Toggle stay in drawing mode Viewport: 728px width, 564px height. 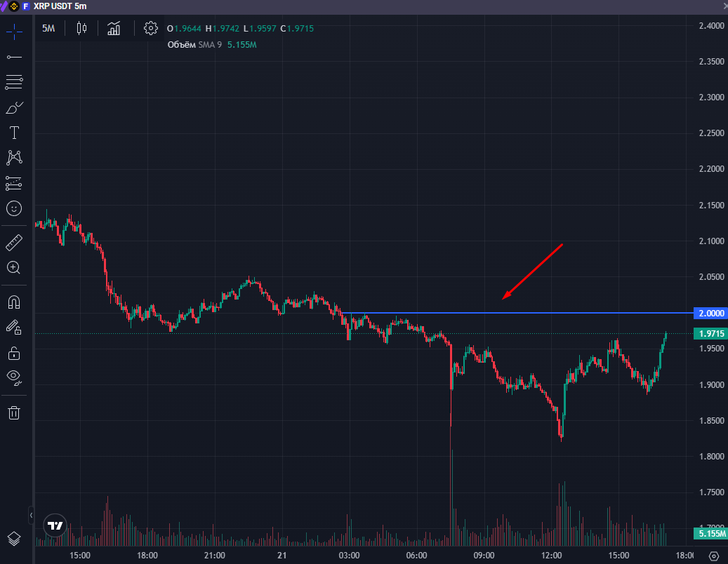click(14, 327)
